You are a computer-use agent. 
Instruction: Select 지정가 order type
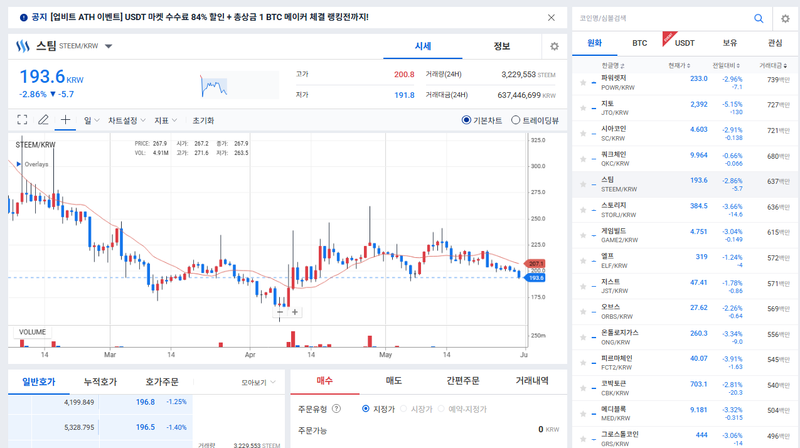point(365,409)
